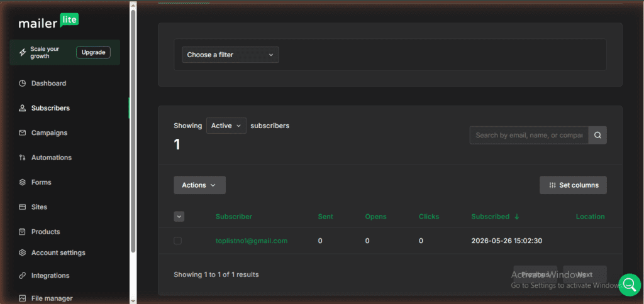This screenshot has width=644, height=304.
Task: Sort by the Sent column header
Action: click(x=325, y=217)
